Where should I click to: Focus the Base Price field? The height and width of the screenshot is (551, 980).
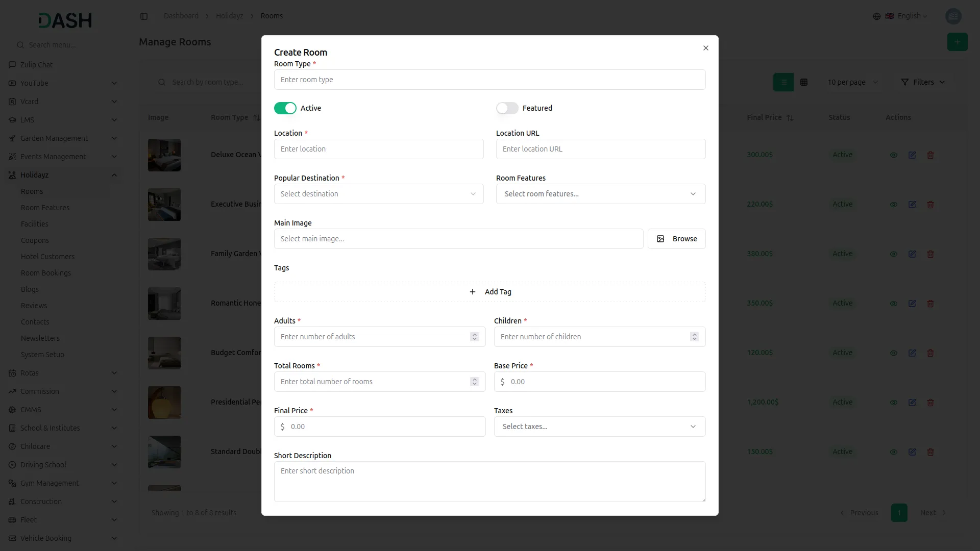point(600,382)
